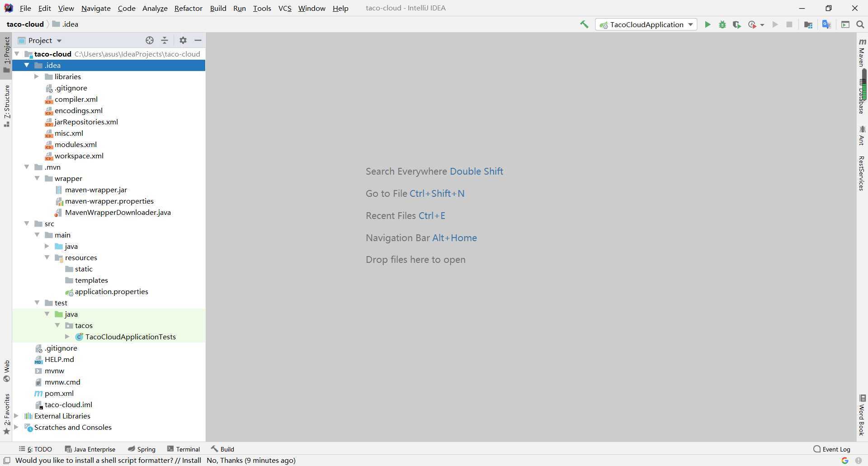Click the Stop process icon
The height and width of the screenshot is (466, 868).
[x=789, y=24]
